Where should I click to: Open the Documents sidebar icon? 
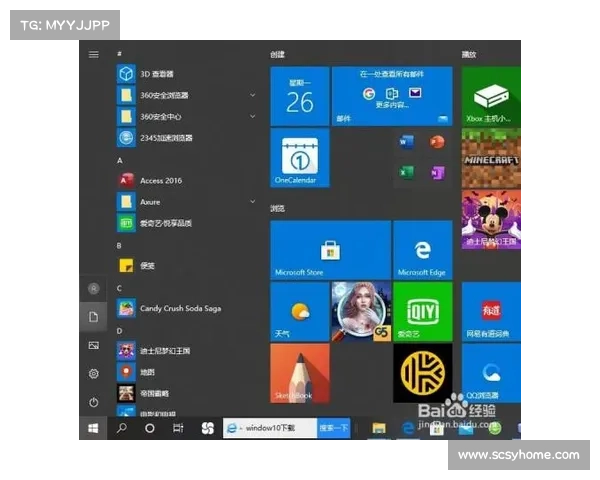click(x=94, y=317)
